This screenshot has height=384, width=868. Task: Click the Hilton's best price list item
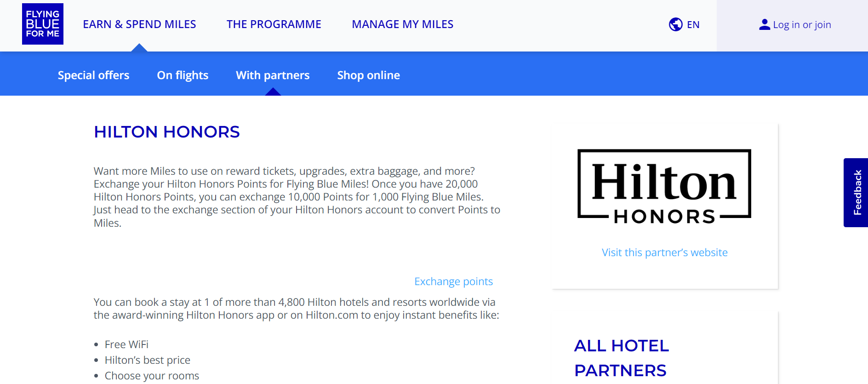(x=148, y=360)
